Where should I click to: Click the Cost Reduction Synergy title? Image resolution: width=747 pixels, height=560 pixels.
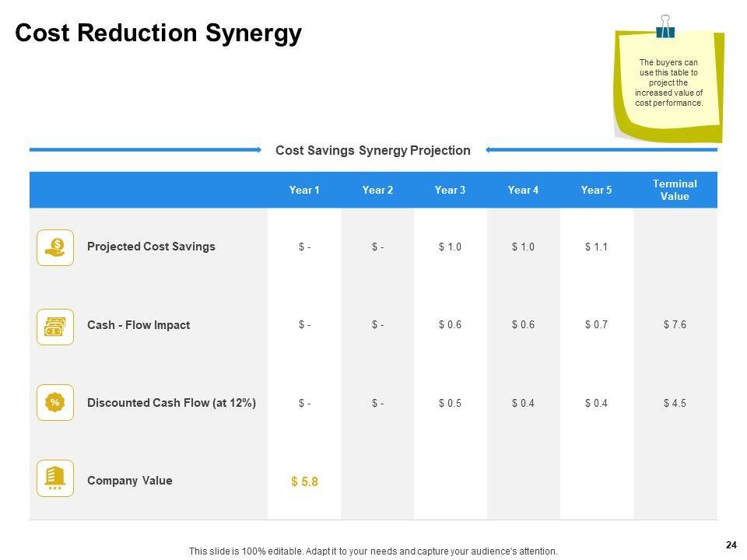[x=158, y=33]
